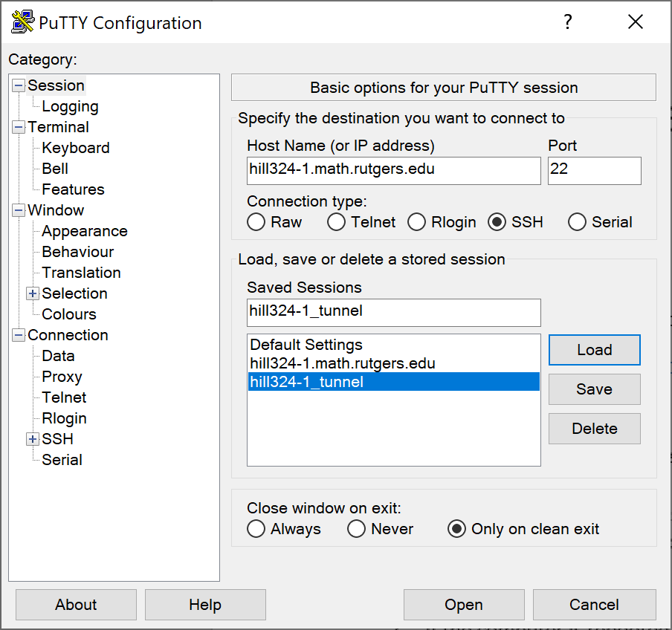This screenshot has width=672, height=630.
Task: Open the Serial category in the tree
Action: pyautogui.click(x=62, y=460)
